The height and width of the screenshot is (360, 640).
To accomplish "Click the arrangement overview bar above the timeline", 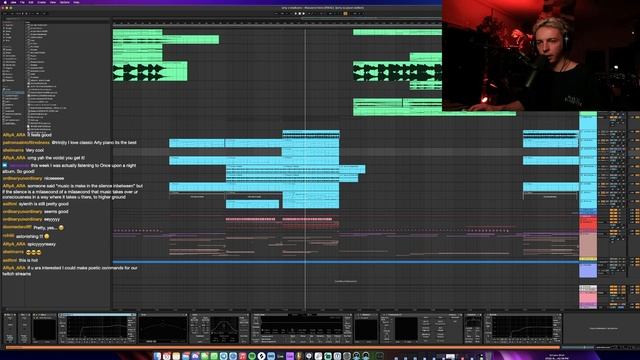I will 277,19.
